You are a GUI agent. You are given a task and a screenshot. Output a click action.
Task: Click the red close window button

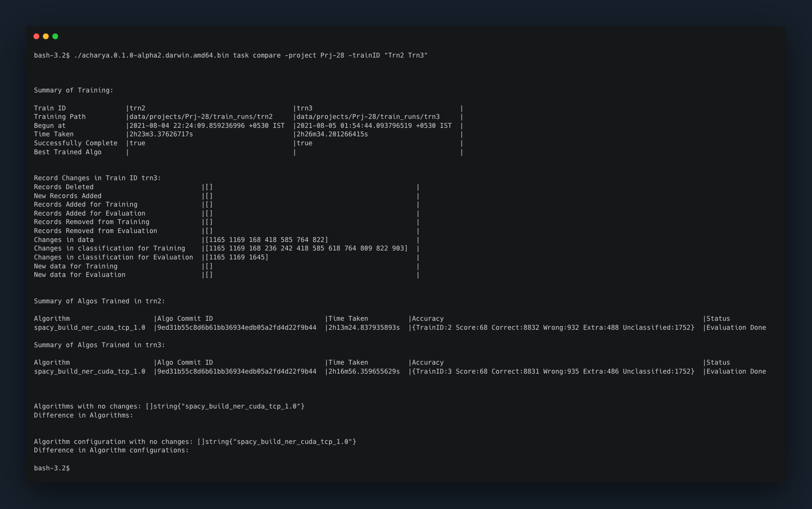[36, 36]
